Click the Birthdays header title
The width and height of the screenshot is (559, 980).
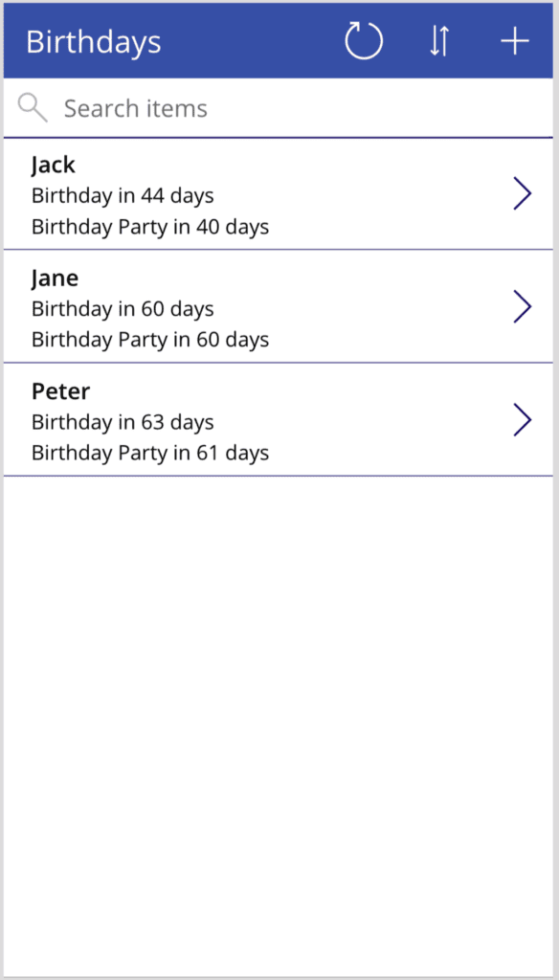(x=94, y=42)
